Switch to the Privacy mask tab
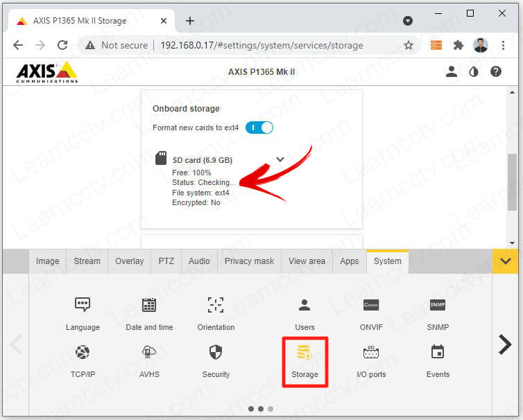This screenshot has height=420, width=523. coord(249,261)
